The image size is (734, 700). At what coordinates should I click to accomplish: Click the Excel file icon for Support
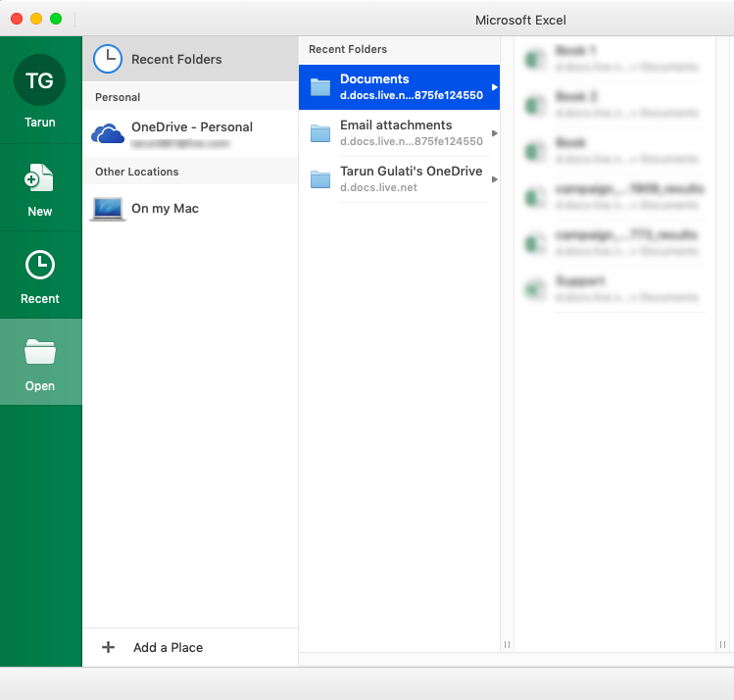pyautogui.click(x=535, y=289)
